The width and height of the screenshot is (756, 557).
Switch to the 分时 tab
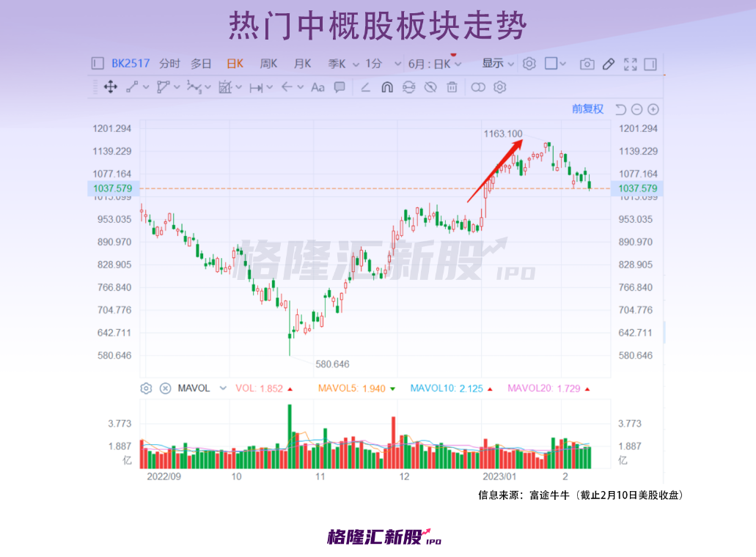[x=169, y=64]
